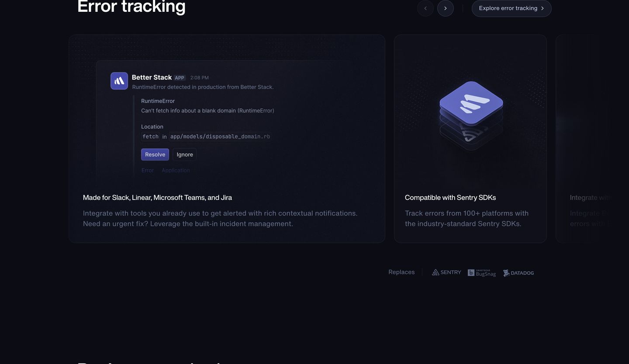
Task: Click the 'Location' label in the message
Action: tap(152, 127)
